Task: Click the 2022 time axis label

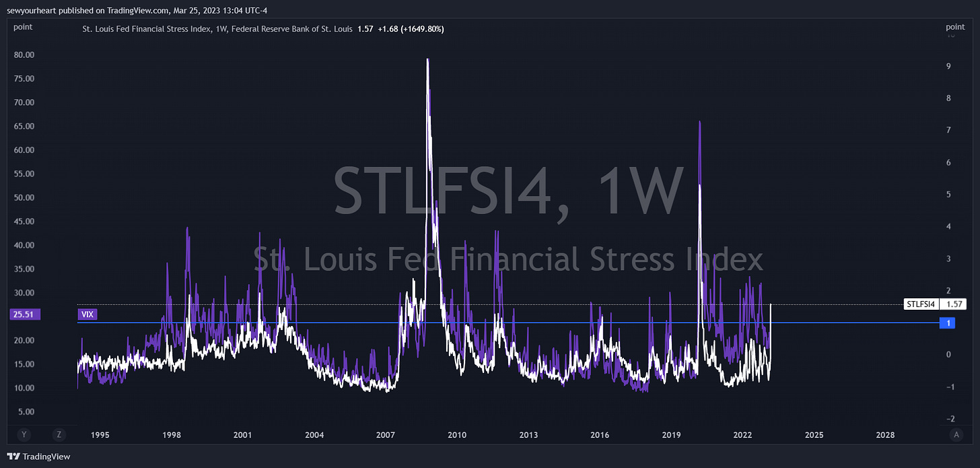Action: 742,435
